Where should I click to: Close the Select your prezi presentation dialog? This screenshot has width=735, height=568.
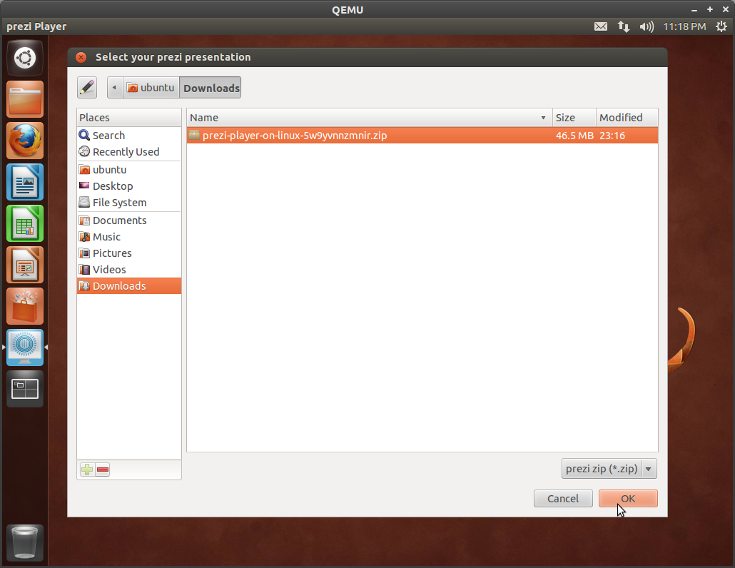tap(81, 57)
